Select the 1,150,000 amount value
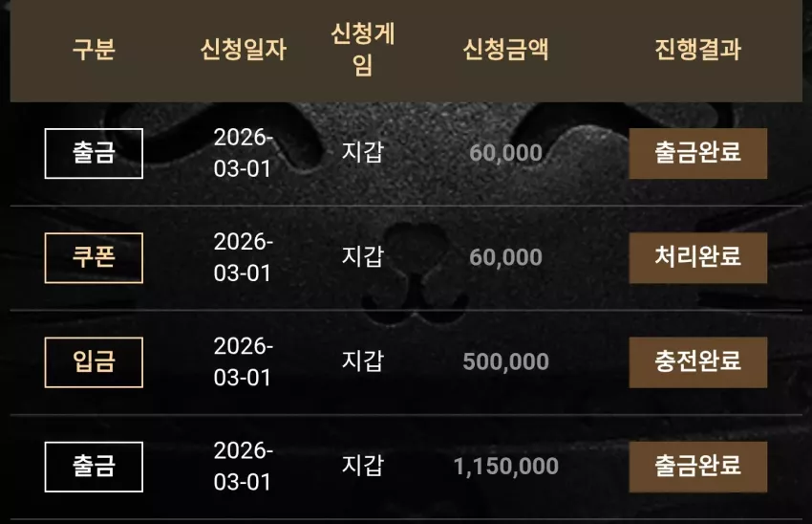This screenshot has height=524, width=812. [x=506, y=467]
